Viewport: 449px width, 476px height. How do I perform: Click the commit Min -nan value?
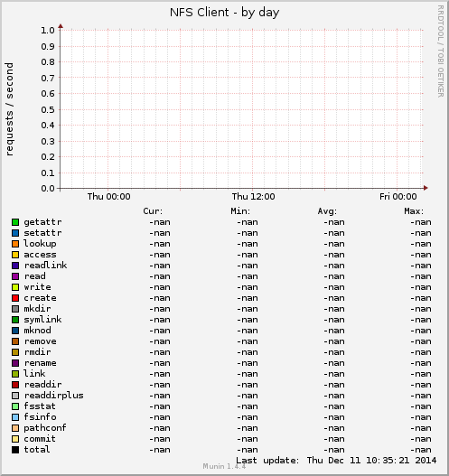tap(248, 439)
